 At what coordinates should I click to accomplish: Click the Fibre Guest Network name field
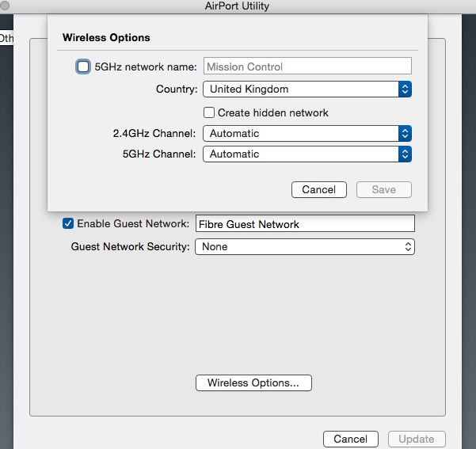click(305, 224)
